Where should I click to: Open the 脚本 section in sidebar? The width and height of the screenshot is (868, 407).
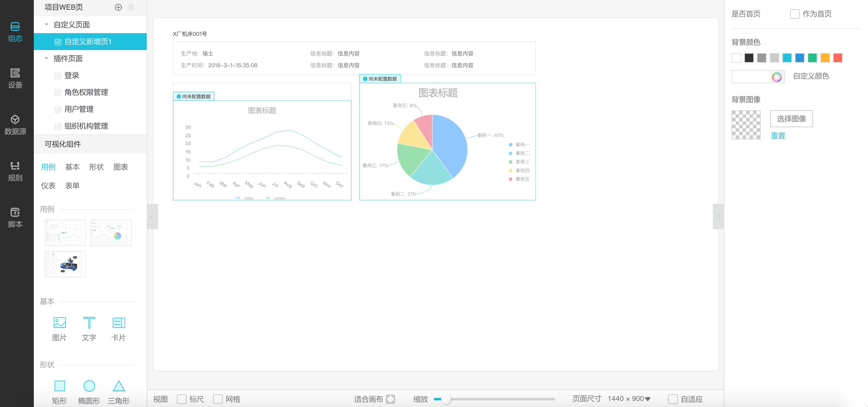(15, 217)
